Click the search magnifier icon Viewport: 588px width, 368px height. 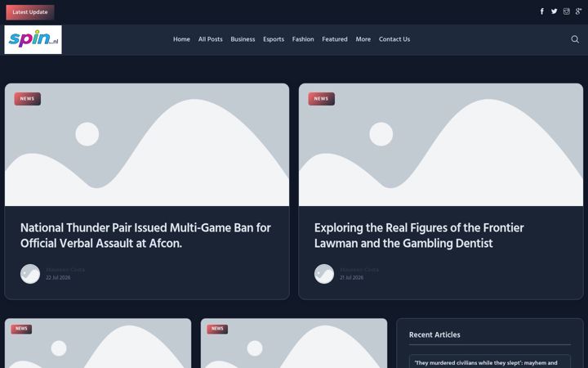575,39
